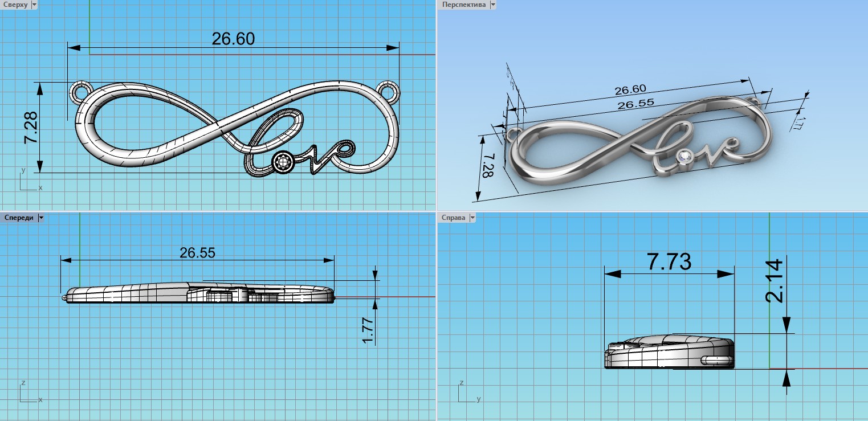Open the Перспектива viewport dropdown arrow
Viewport: 868px width, 421px height.
pyautogui.click(x=493, y=5)
